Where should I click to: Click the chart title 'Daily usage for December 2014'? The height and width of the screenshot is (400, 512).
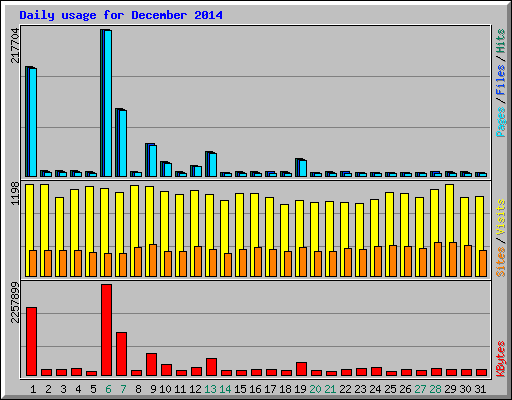pyautogui.click(x=121, y=15)
